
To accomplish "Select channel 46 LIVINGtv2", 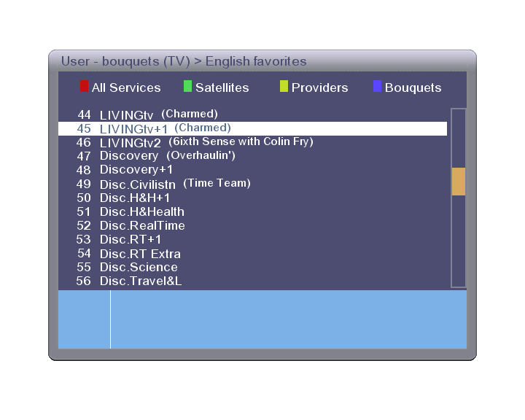I will (252, 143).
